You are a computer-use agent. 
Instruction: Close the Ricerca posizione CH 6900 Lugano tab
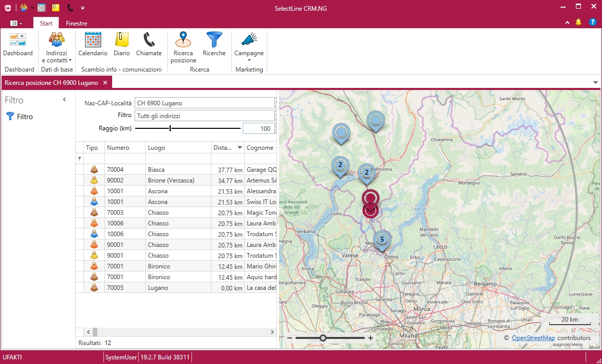pyautogui.click(x=105, y=82)
